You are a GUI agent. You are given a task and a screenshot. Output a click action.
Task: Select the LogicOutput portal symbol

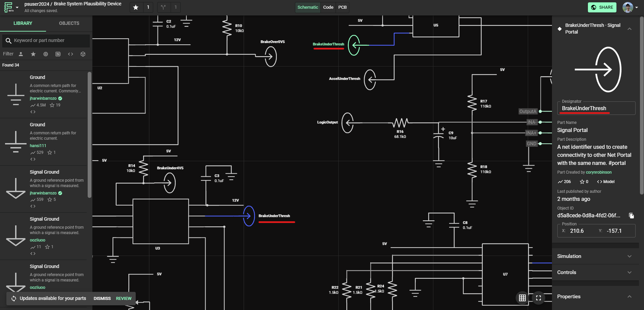point(348,123)
